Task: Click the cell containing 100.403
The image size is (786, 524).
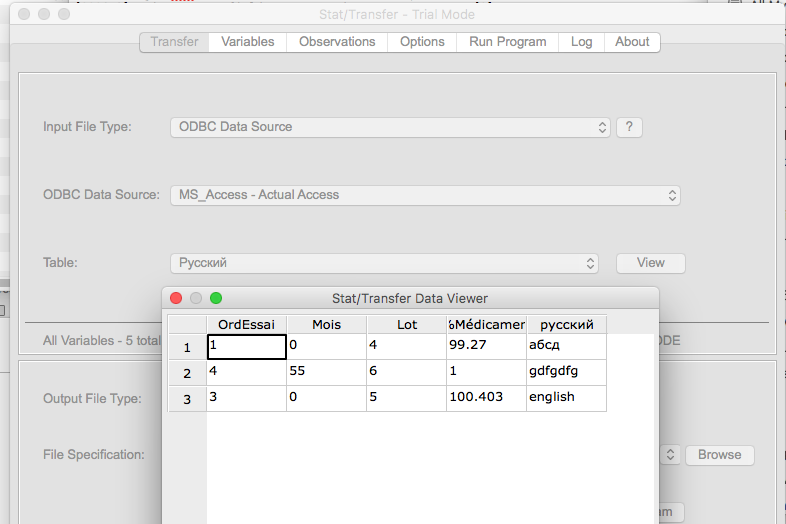Action: [x=486, y=397]
